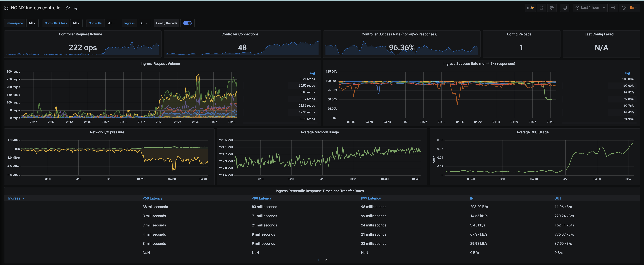Cycle view mode with monitor icon
The width and height of the screenshot is (644, 265).
564,8
